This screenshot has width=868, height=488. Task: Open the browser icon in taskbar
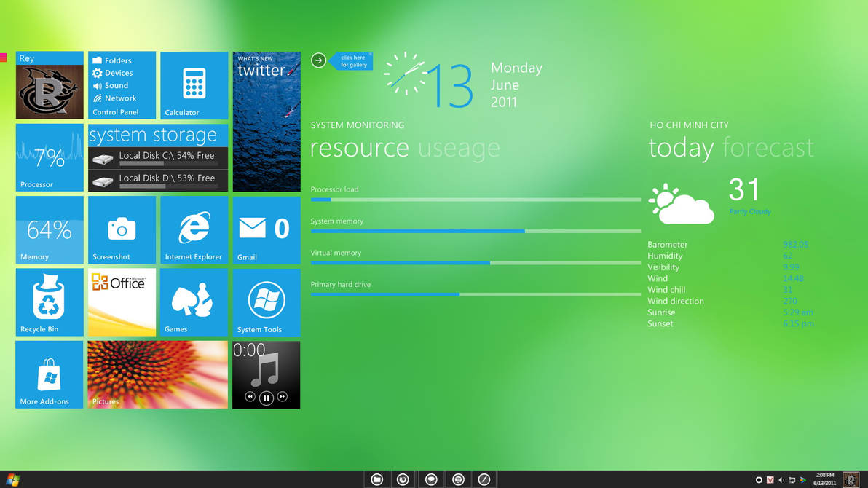click(x=403, y=480)
